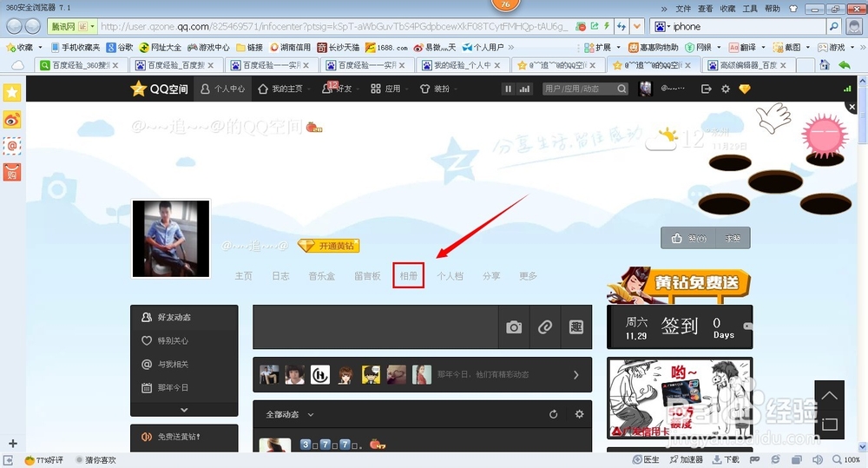The width and height of the screenshot is (868, 468).
Task: Pause the QQ空间 music player
Action: tap(508, 89)
